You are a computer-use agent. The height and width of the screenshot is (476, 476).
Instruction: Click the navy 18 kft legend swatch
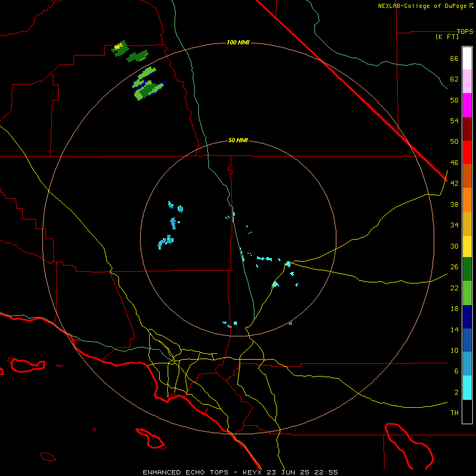pyautogui.click(x=467, y=317)
